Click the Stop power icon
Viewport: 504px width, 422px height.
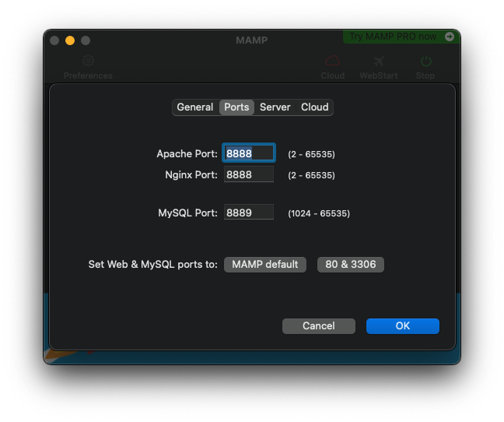425,61
